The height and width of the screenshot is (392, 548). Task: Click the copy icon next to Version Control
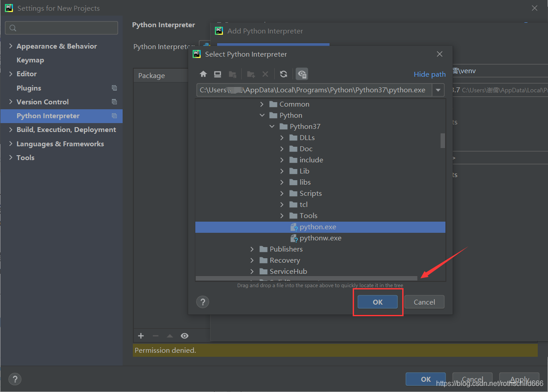tap(115, 102)
